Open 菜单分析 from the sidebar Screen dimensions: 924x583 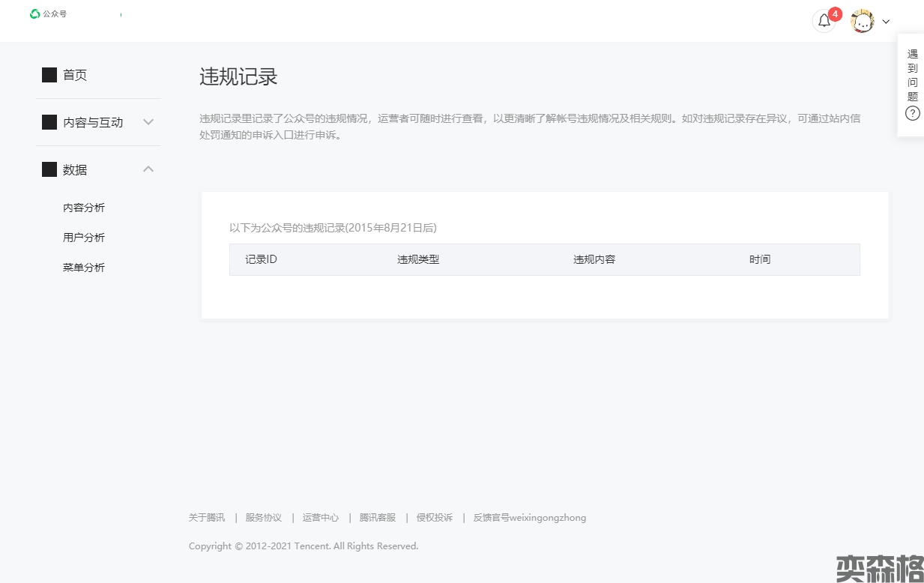point(84,268)
